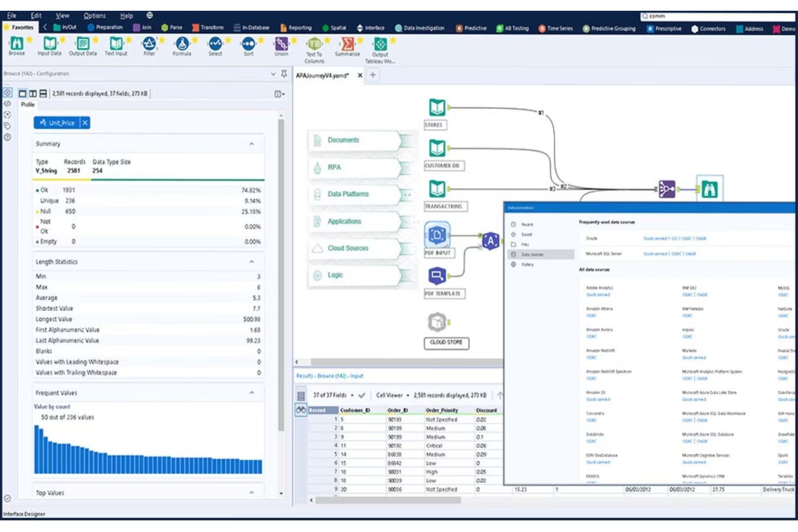Open the Configuration panel chevron dropdown
This screenshot has width=798, height=532.
click(273, 74)
